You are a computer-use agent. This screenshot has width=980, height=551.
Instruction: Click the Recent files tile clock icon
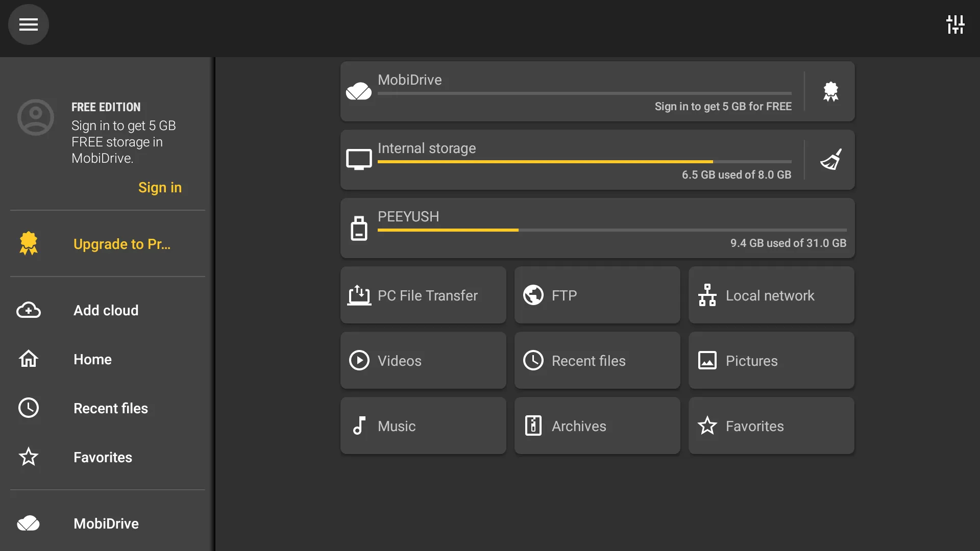(533, 360)
